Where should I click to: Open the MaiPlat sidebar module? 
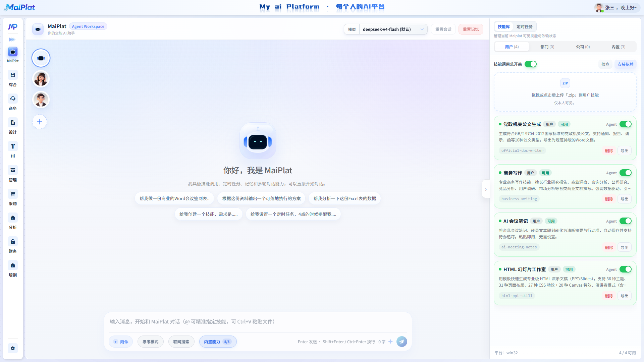[x=13, y=55]
